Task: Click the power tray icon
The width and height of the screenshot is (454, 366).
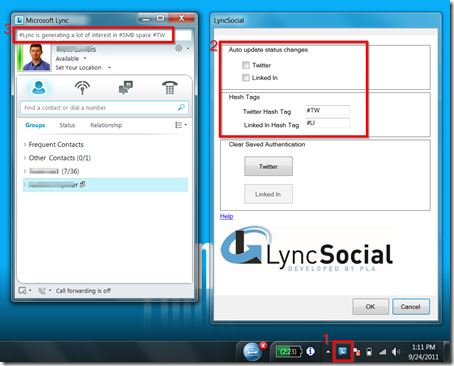Action: pyautogui.click(x=369, y=352)
